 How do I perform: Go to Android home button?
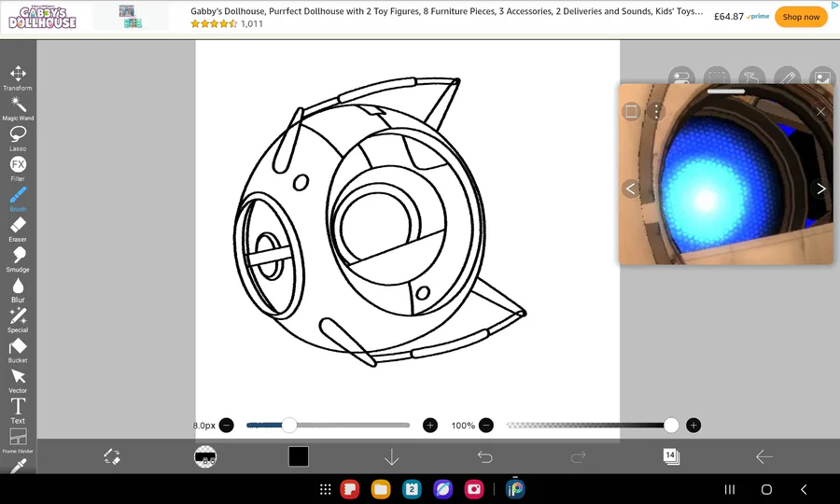coord(766,489)
